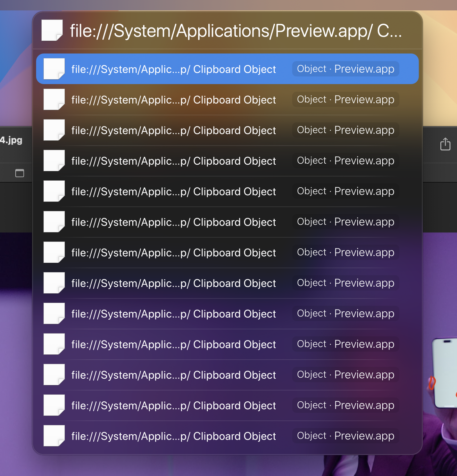Click the document icon in the search header
Image resolution: width=457 pixels, height=476 pixels.
click(x=52, y=30)
